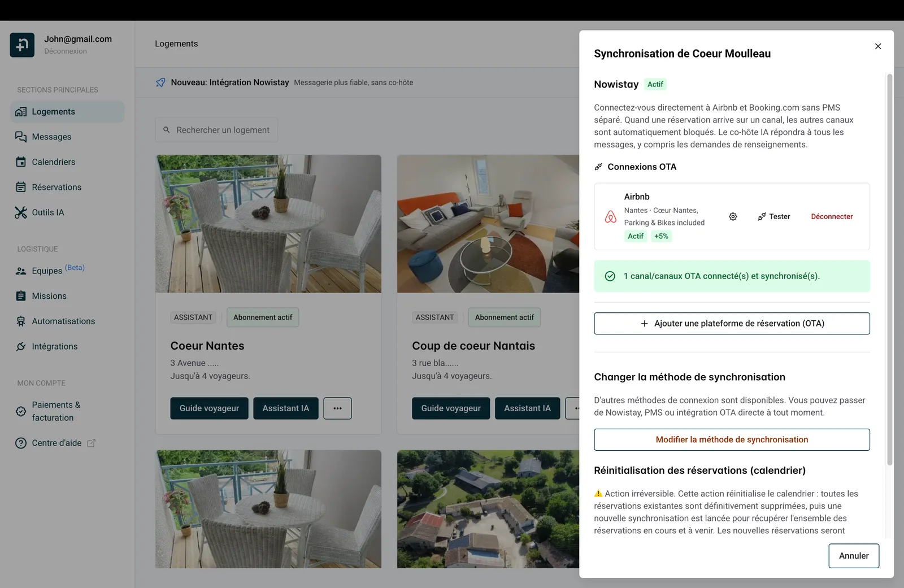Click the app logo icon in sidebar
The image size is (904, 588).
(22, 45)
